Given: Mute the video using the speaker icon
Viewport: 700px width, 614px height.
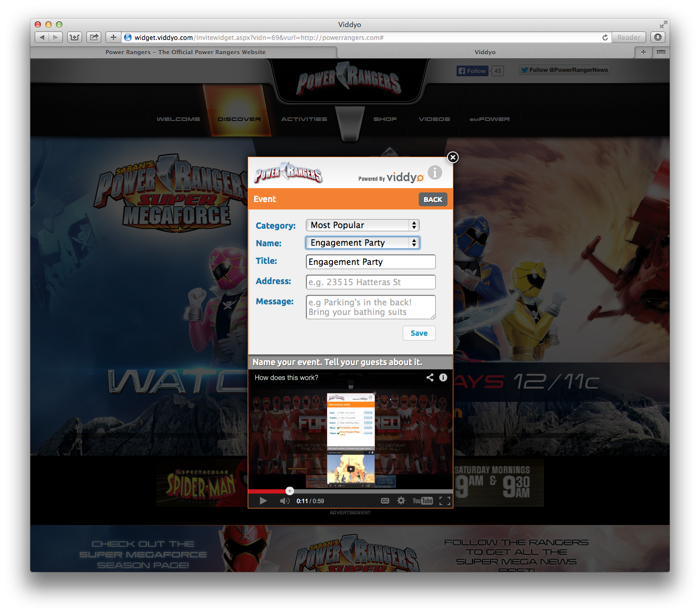Looking at the screenshot, I should click(x=285, y=501).
